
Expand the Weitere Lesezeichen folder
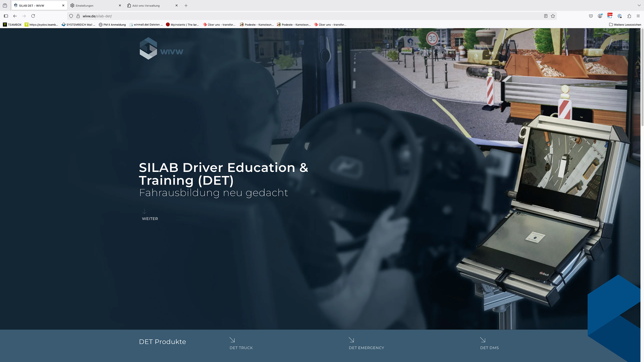[625, 25]
